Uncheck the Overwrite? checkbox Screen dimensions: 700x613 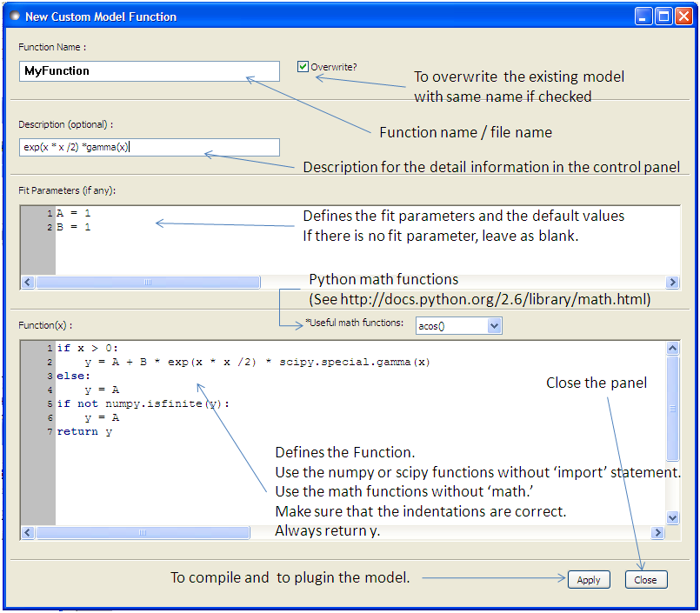[x=303, y=66]
